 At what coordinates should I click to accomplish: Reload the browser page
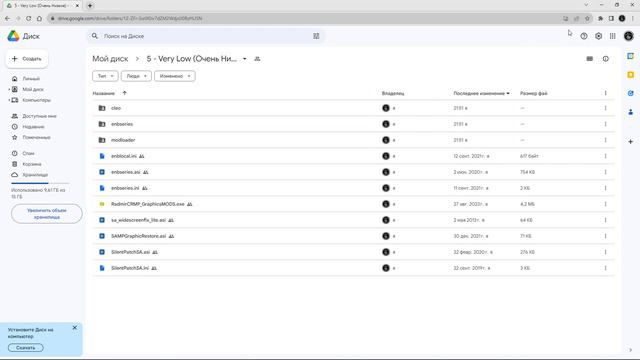(x=29, y=18)
